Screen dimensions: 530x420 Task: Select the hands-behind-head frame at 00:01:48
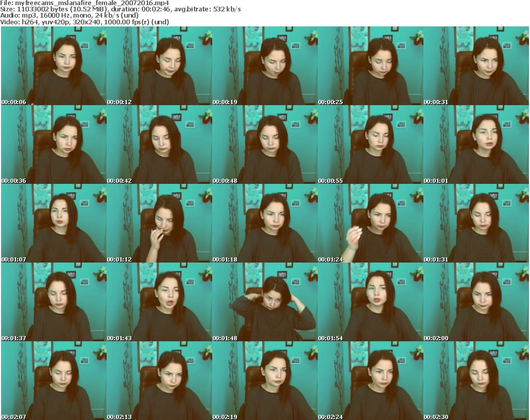(265, 302)
